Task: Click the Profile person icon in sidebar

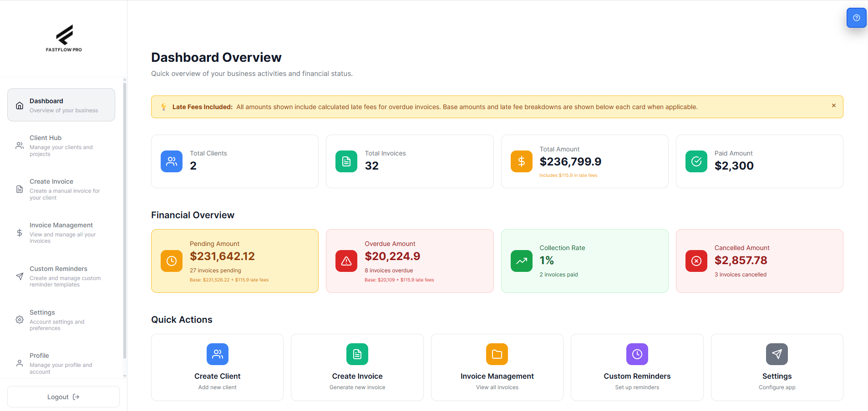Action: [19, 363]
